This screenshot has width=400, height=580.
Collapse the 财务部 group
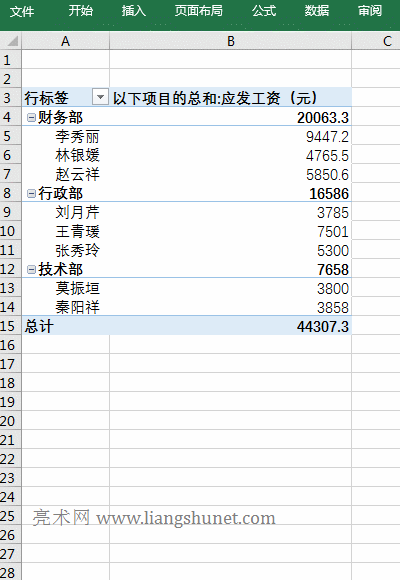(x=31, y=118)
